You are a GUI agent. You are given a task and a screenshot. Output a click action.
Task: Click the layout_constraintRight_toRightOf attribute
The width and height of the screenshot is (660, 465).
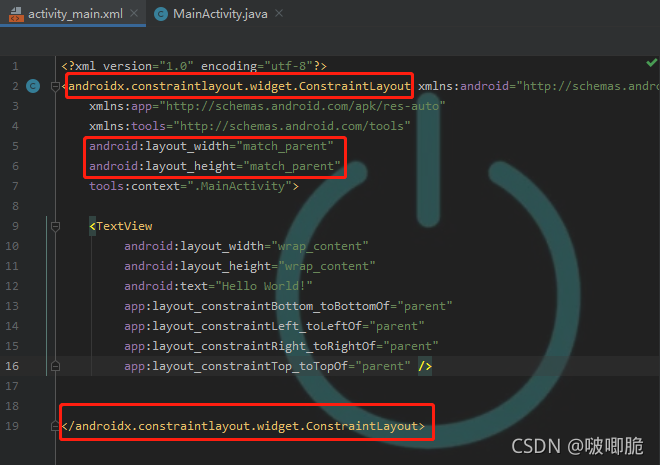(281, 346)
